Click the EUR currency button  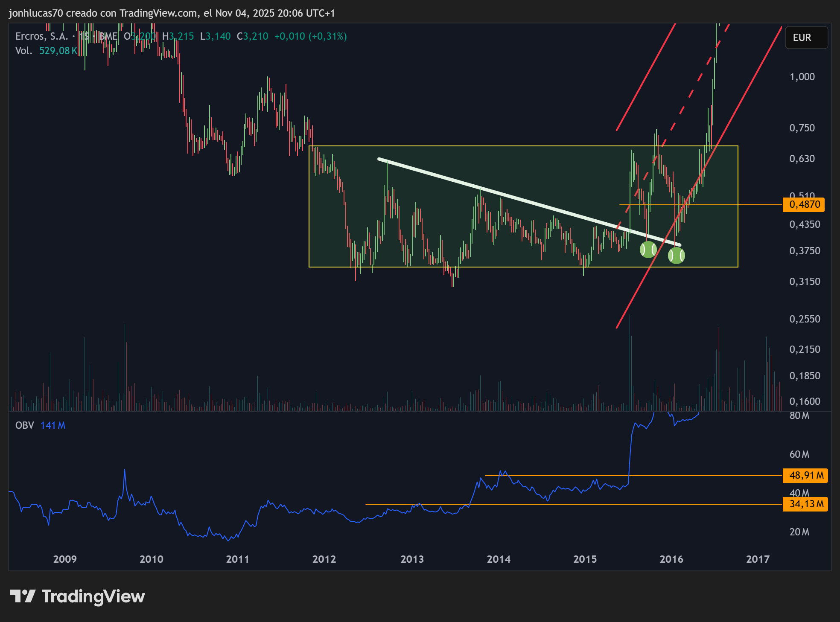click(806, 38)
